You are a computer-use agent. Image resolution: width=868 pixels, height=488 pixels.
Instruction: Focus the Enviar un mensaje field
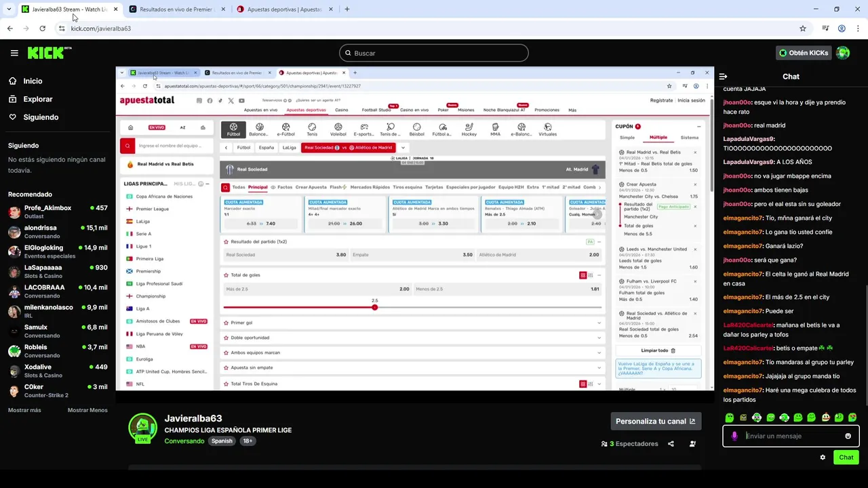[x=791, y=436]
